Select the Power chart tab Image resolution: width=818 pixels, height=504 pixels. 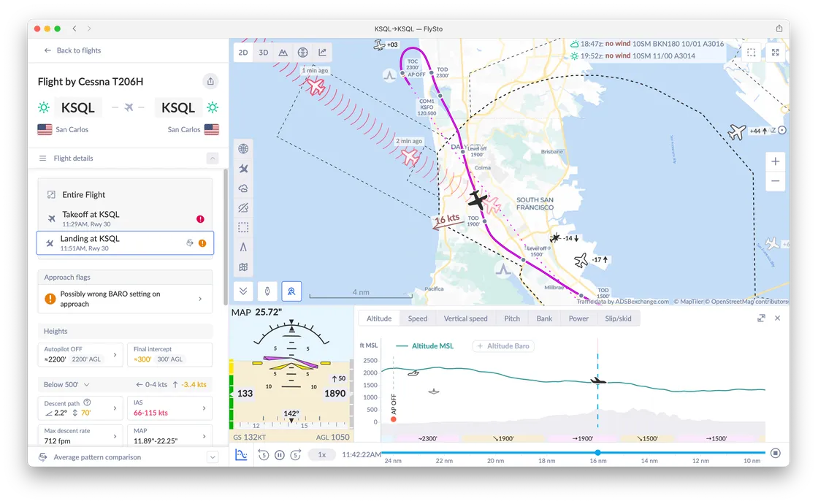pyautogui.click(x=578, y=318)
